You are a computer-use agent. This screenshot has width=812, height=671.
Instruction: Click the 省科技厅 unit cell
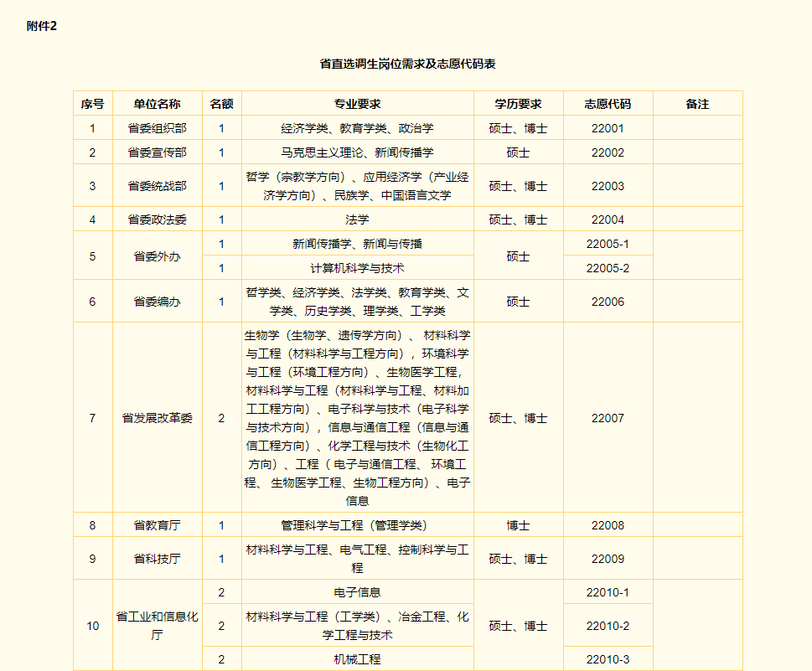[x=157, y=559]
